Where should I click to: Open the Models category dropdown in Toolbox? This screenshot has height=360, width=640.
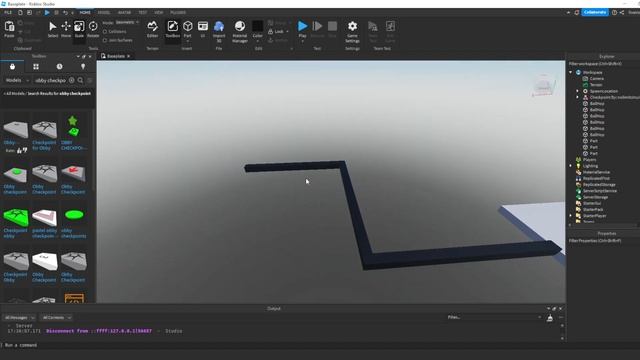point(17,80)
